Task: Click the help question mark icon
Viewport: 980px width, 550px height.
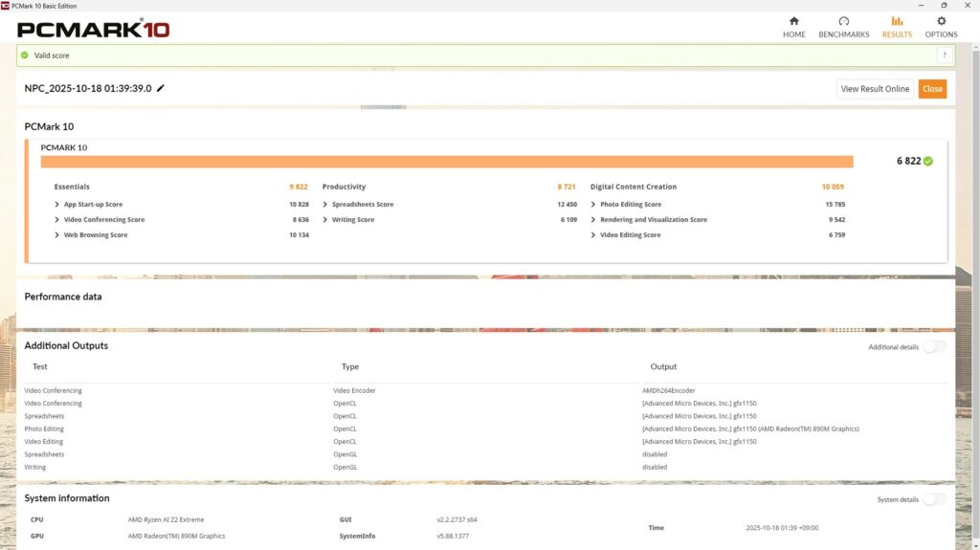Action: pos(942,55)
